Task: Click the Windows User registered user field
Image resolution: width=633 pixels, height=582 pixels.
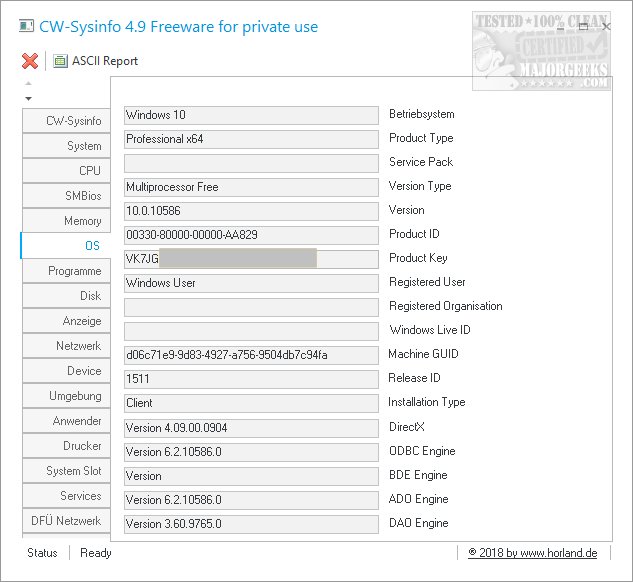Action: [251, 283]
